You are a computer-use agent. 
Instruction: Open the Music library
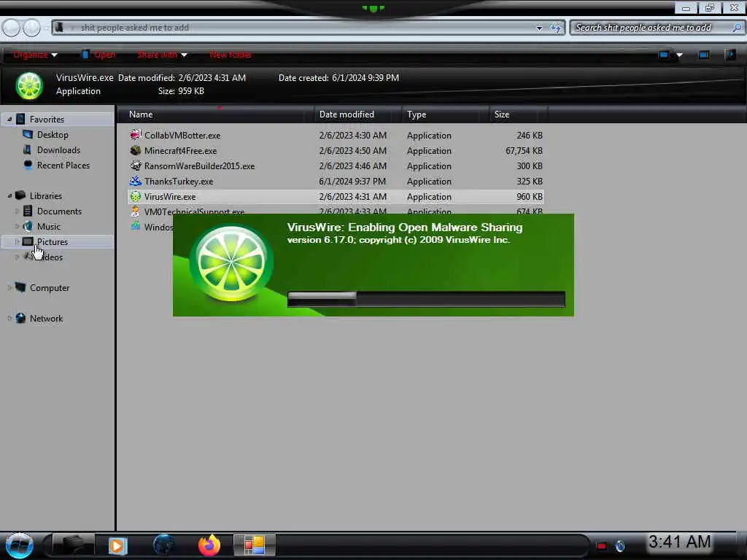[x=49, y=226]
